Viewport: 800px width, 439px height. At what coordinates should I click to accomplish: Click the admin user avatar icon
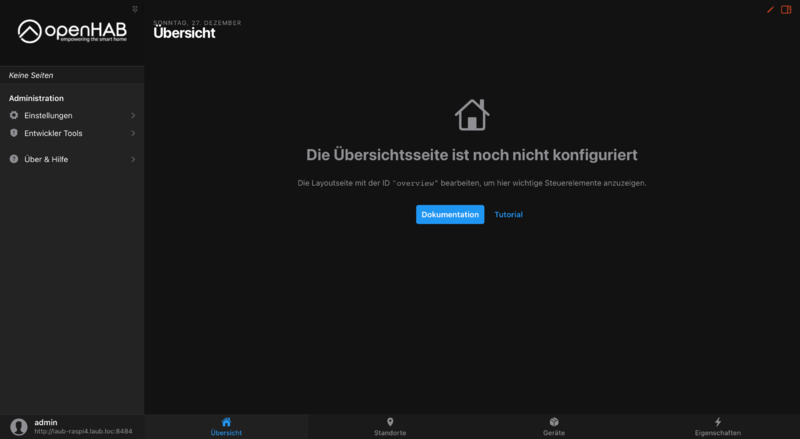click(x=18, y=427)
